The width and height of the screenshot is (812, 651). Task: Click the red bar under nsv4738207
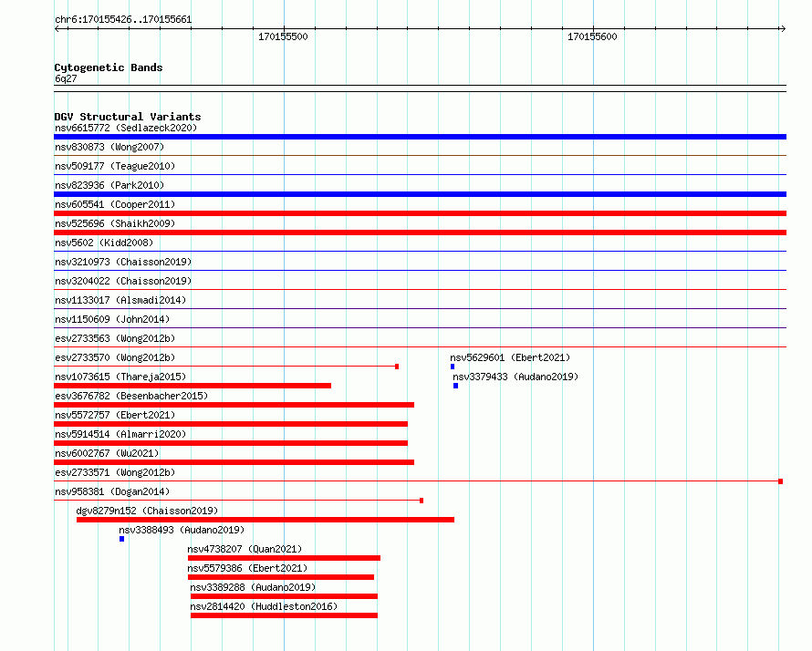pyautogui.click(x=285, y=558)
